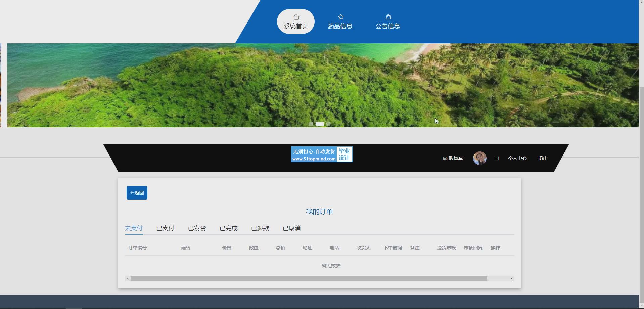
Task: Open the 购物车 shopping cart
Action: pyautogui.click(x=453, y=158)
